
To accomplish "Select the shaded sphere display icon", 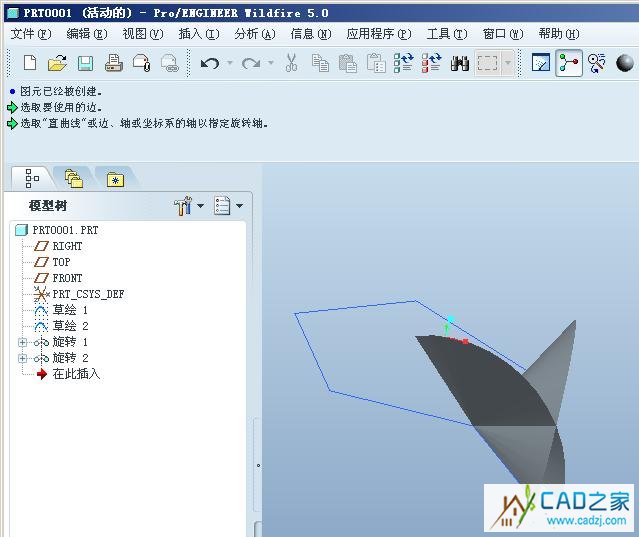I will tap(626, 64).
